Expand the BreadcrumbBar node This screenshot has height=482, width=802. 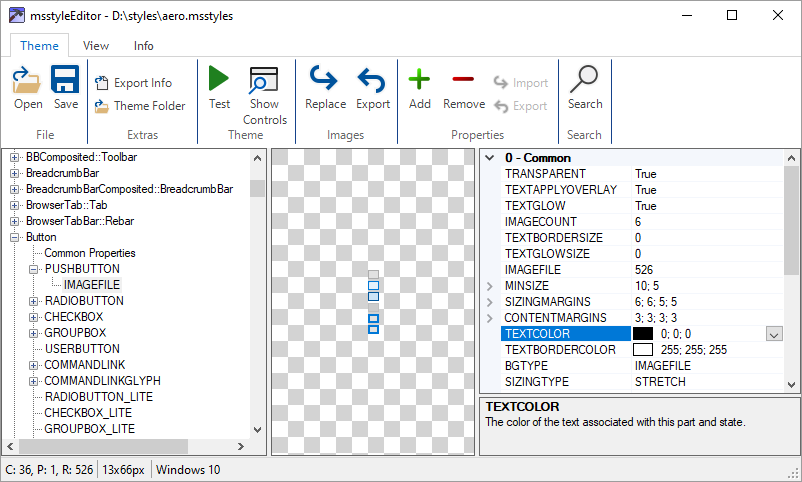[x=15, y=173]
